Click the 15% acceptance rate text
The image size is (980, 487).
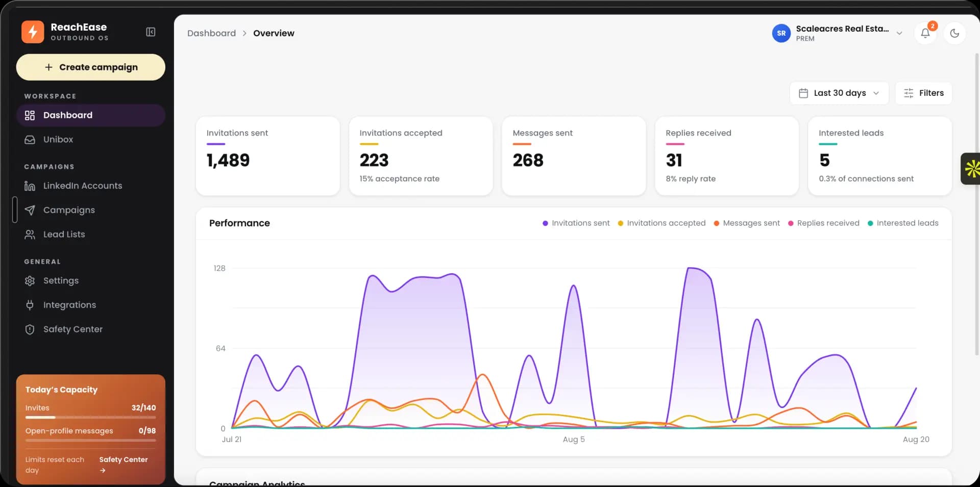399,179
